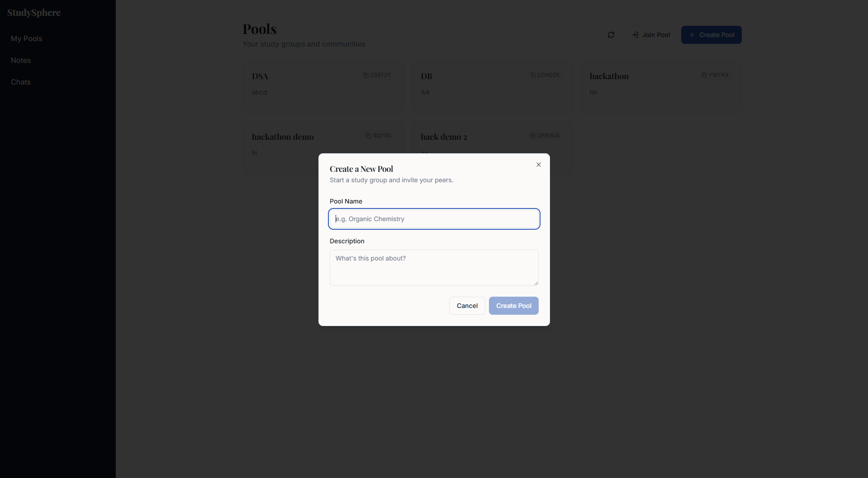This screenshot has height=478, width=868.
Task: Open My Pools in the sidebar
Action: 27,39
